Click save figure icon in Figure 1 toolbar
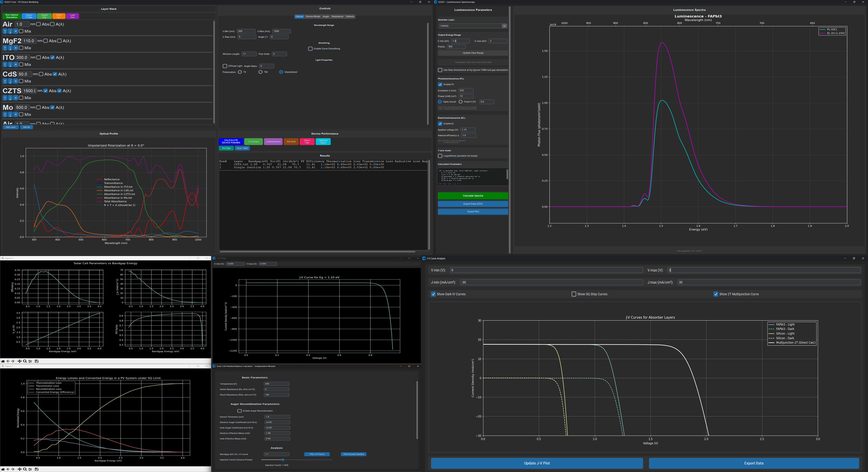The image size is (868, 472). (37, 469)
